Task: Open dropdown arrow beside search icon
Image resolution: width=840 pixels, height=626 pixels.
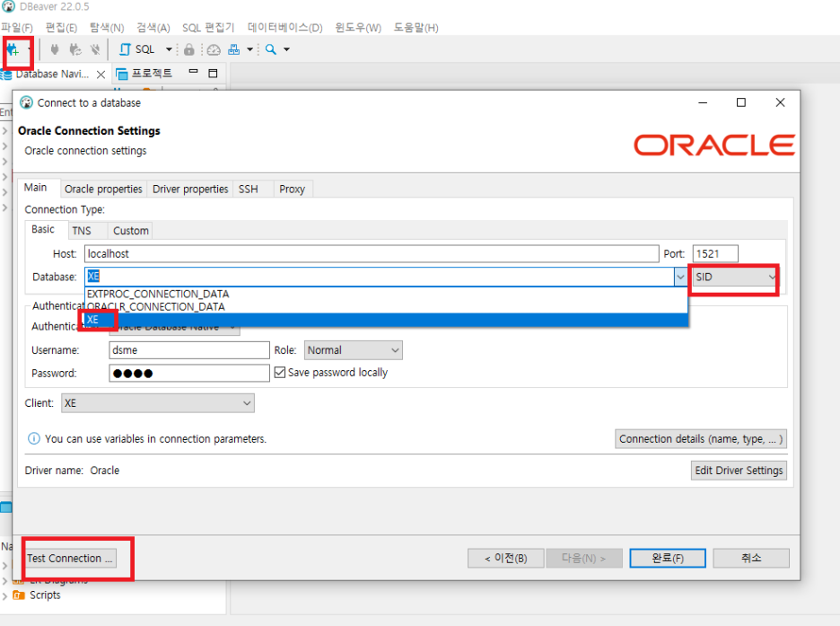Action: coord(286,49)
